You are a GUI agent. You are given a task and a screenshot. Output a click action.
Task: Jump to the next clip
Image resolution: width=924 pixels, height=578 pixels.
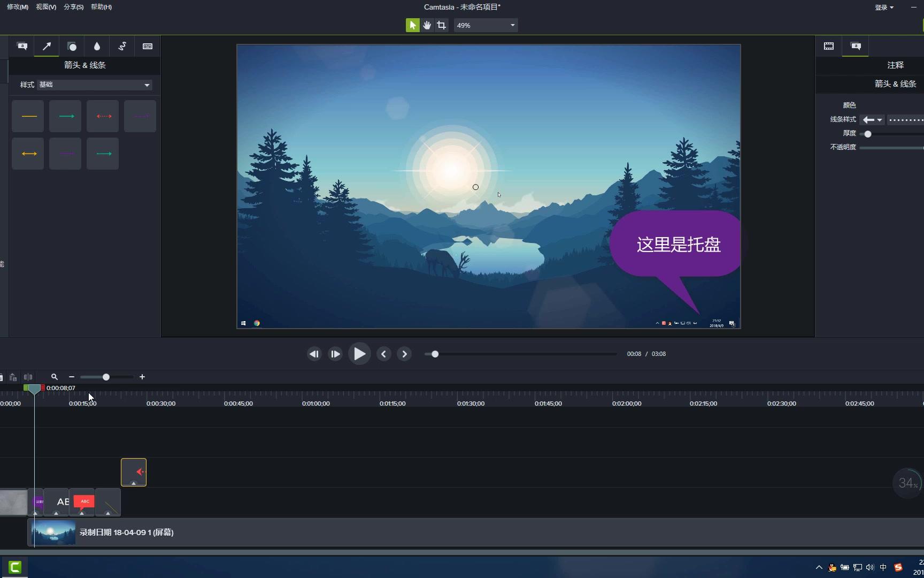(x=404, y=354)
